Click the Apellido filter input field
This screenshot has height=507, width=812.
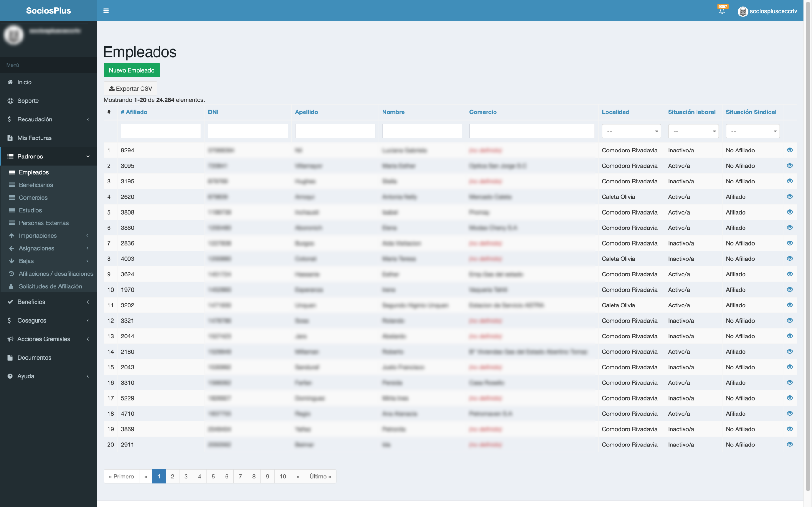click(335, 131)
